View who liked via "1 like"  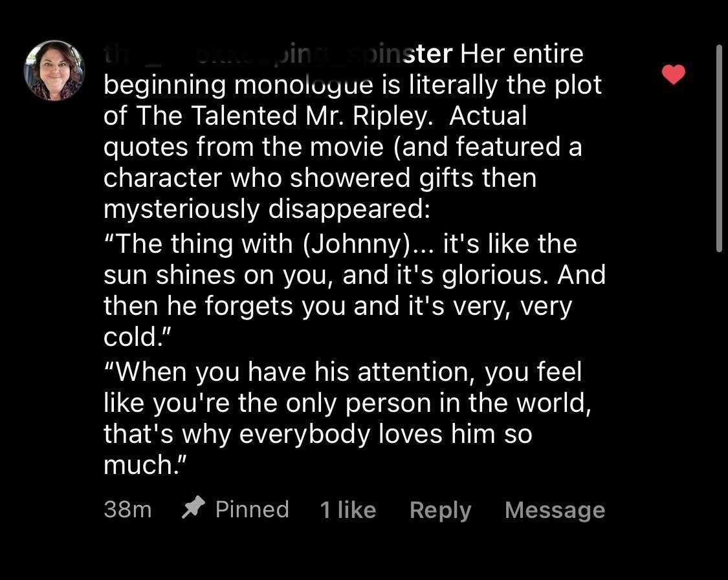347,510
